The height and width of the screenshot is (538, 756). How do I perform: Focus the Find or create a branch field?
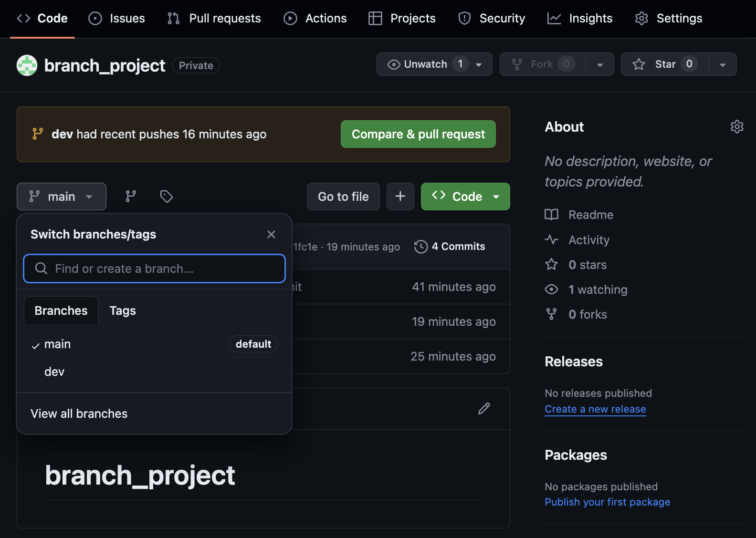click(154, 269)
